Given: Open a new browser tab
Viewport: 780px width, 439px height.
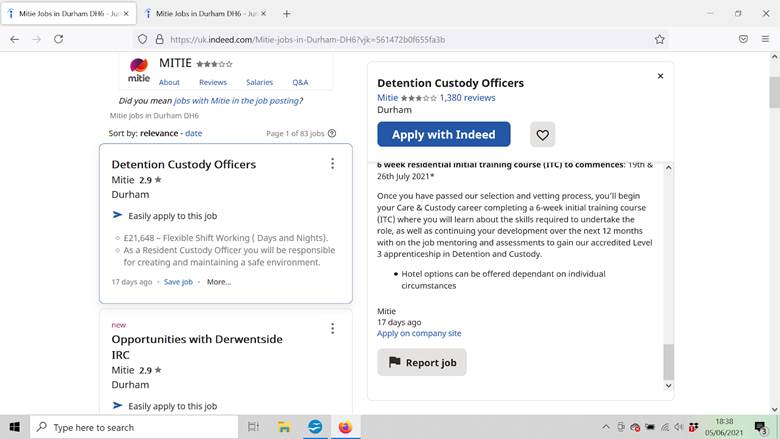Looking at the screenshot, I should point(287,13).
